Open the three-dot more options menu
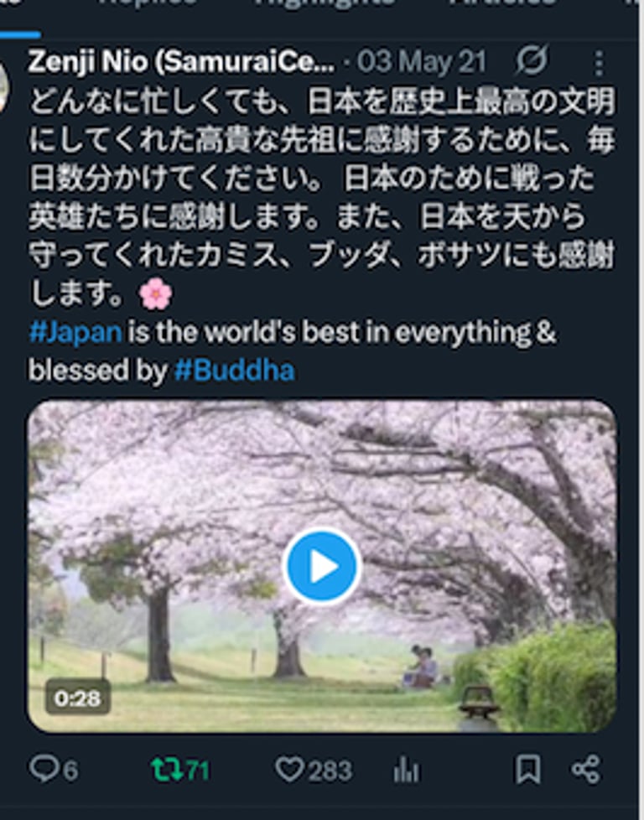This screenshot has width=644, height=820. [599, 63]
